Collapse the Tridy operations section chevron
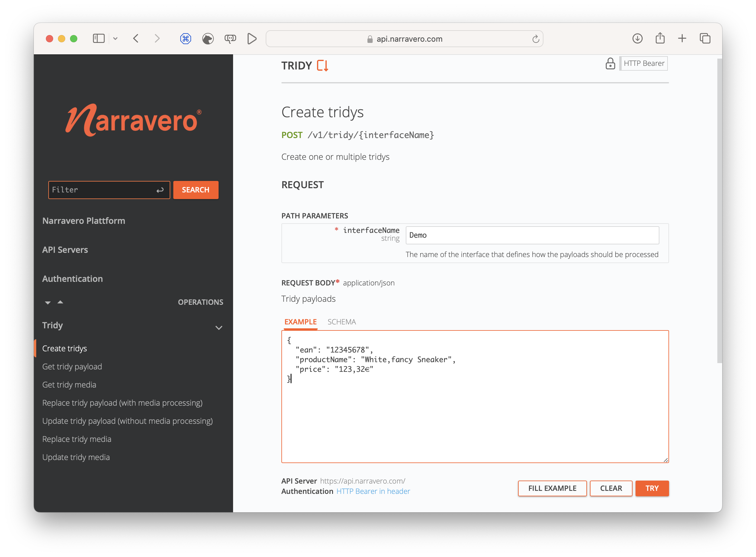 click(x=219, y=327)
